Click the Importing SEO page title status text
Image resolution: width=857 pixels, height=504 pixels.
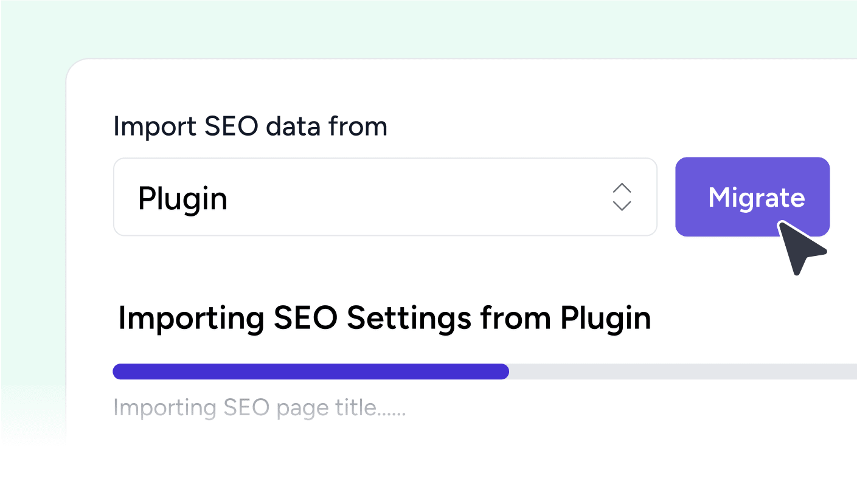click(x=258, y=407)
